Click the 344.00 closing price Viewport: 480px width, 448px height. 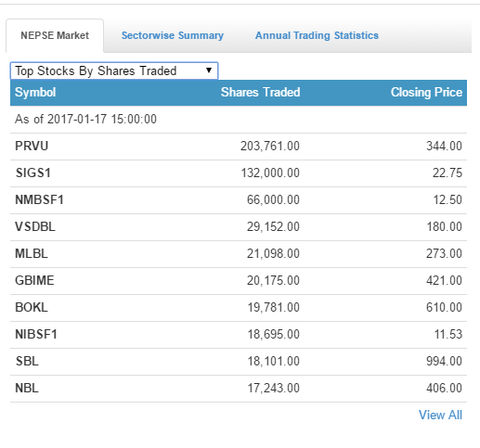click(x=444, y=146)
